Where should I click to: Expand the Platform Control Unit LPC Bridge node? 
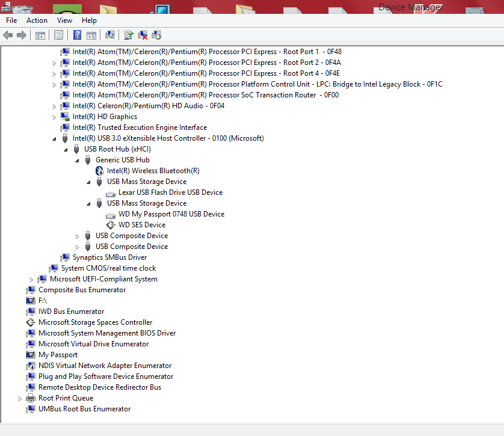click(x=54, y=85)
